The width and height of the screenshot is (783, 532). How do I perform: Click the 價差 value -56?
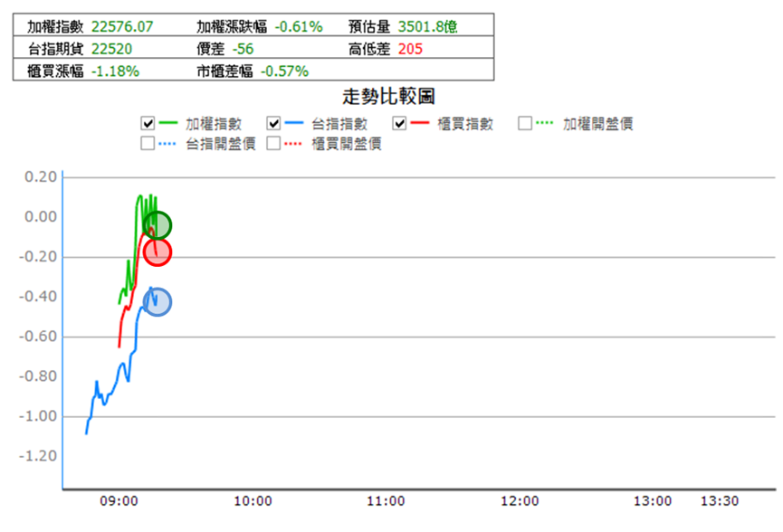pyautogui.click(x=243, y=49)
